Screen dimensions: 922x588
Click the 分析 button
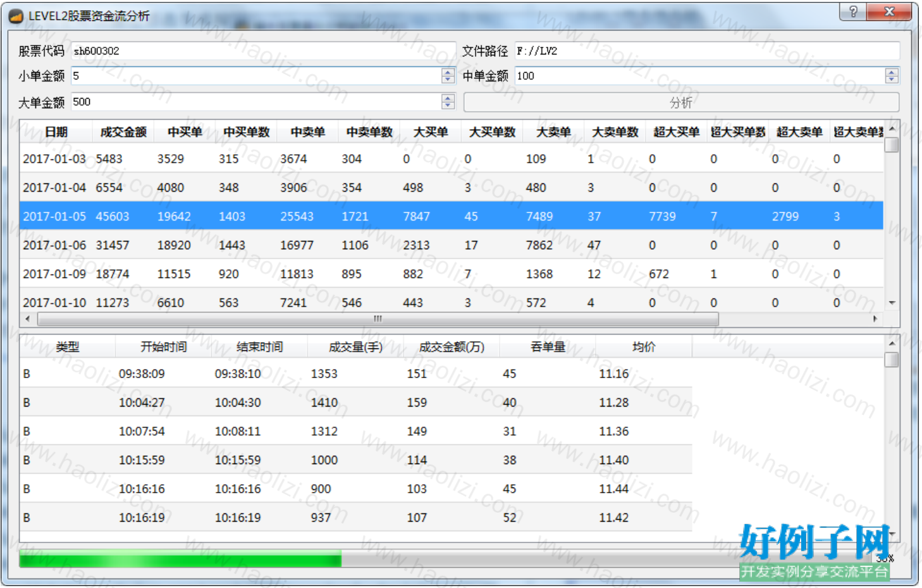(x=681, y=102)
